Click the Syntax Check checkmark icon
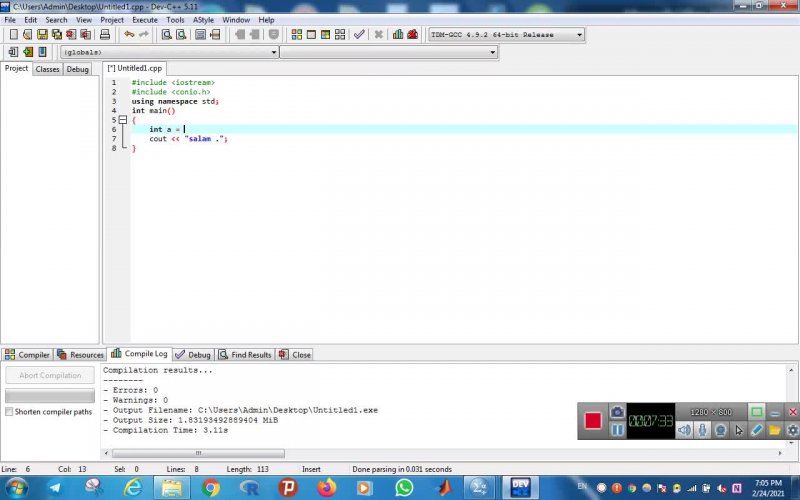The image size is (800, 500). pyautogui.click(x=359, y=35)
